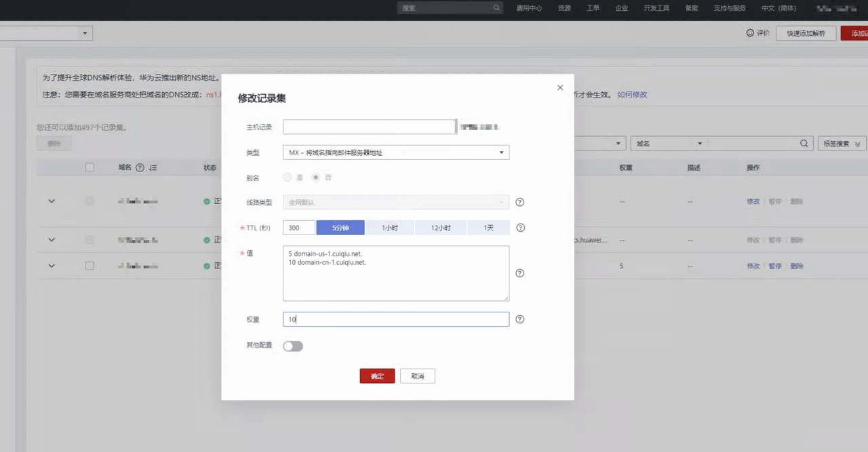
Task: Click the 操作 column header
Action: click(753, 167)
